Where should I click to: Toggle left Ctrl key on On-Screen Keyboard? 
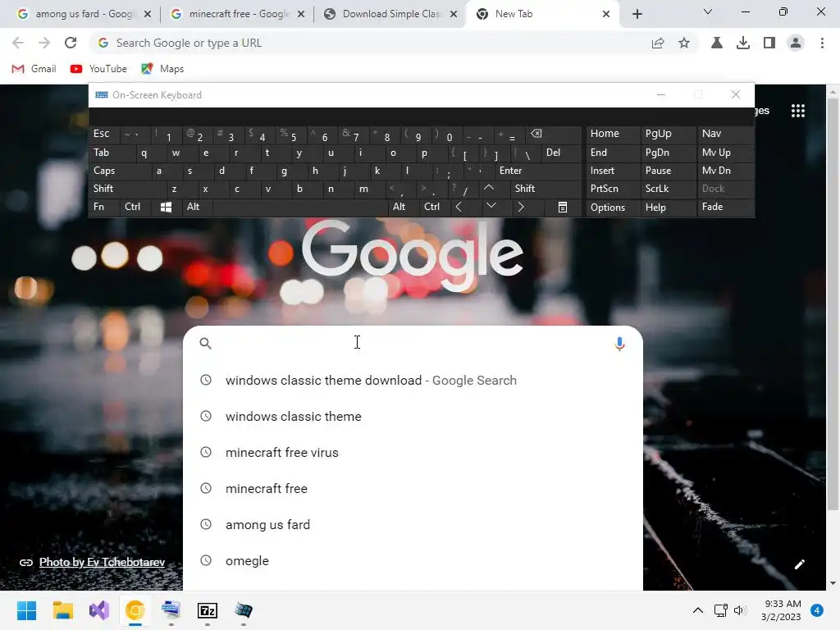135,207
